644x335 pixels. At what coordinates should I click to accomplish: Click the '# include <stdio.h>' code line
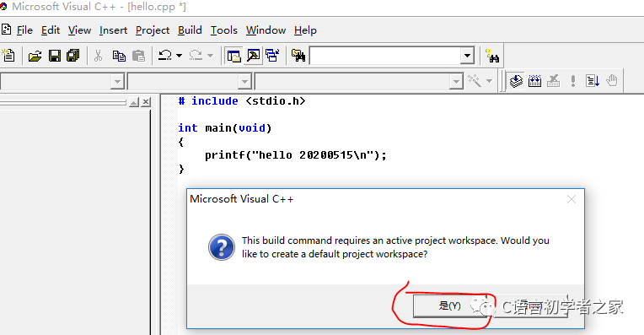point(242,101)
